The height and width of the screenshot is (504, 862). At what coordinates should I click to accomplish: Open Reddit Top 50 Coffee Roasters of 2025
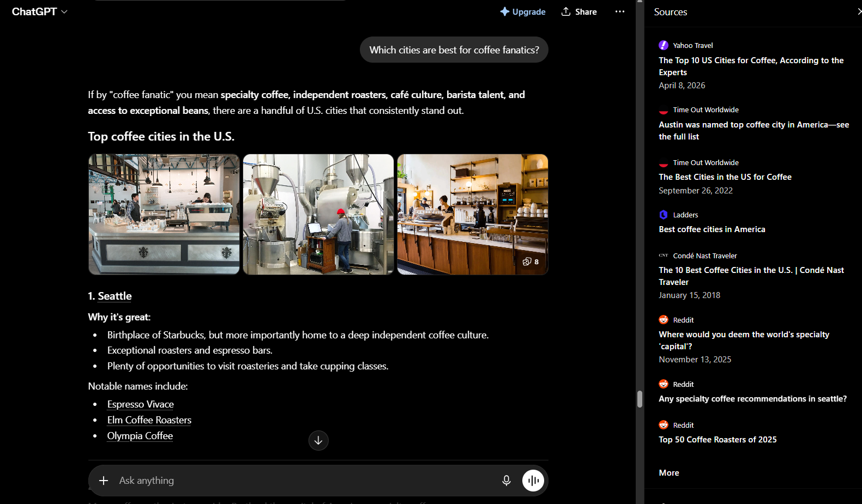[x=718, y=440]
